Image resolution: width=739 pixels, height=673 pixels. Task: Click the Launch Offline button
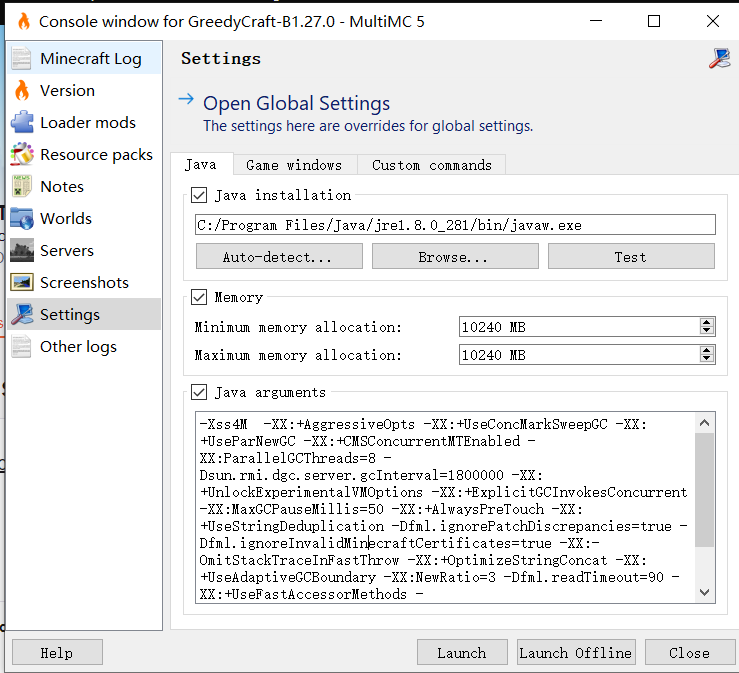576,653
